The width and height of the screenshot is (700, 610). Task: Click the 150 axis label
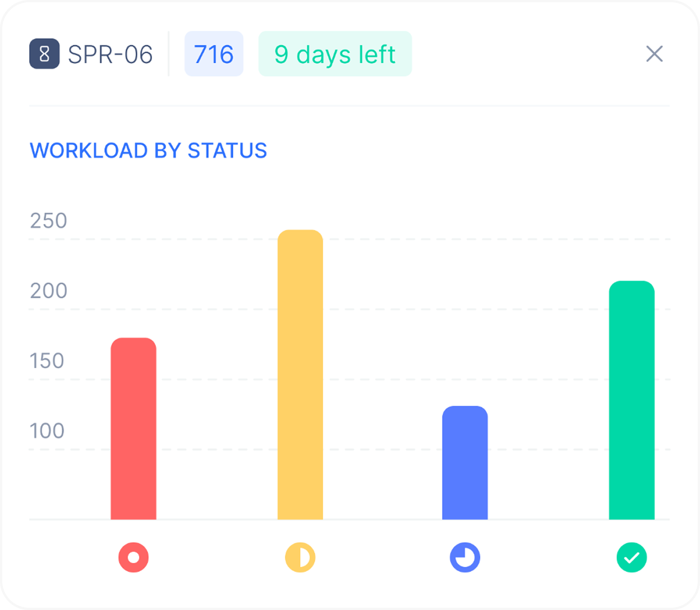47,361
